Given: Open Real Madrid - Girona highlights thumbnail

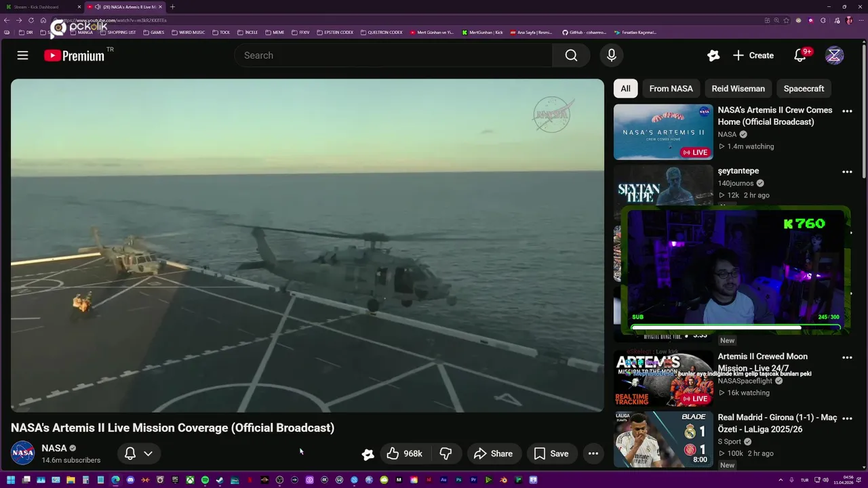Looking at the screenshot, I should point(663,439).
